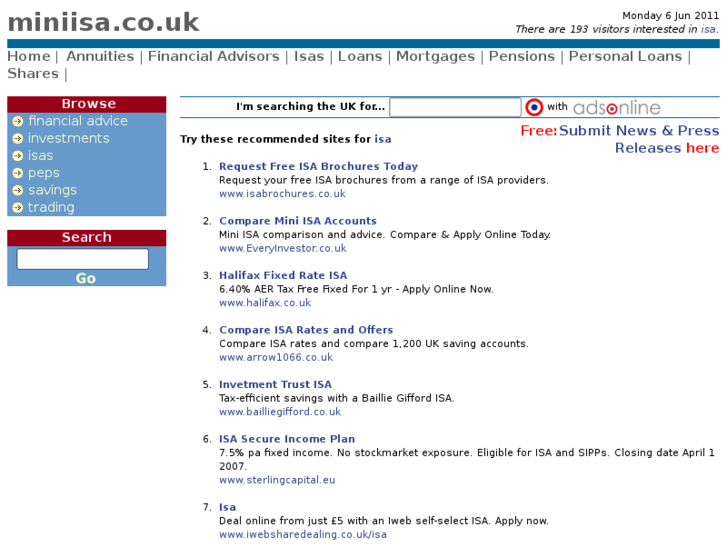Open Financial Advisors page
Image resolution: width=727 pixels, height=545 pixels.
[214, 56]
